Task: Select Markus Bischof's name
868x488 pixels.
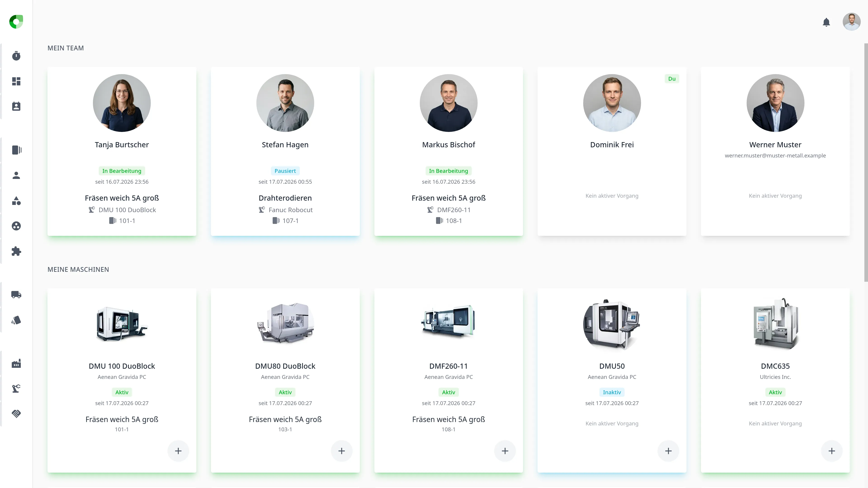Action: pyautogui.click(x=448, y=145)
